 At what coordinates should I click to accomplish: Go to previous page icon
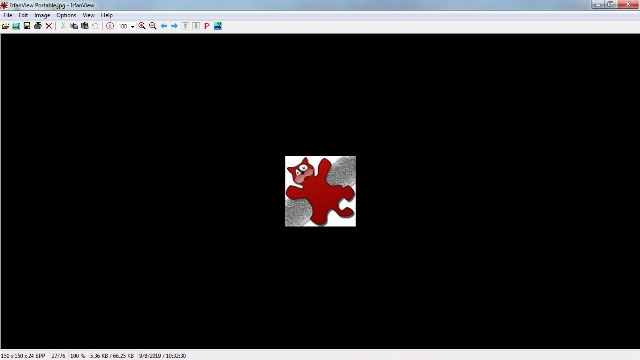pyautogui.click(x=185, y=26)
